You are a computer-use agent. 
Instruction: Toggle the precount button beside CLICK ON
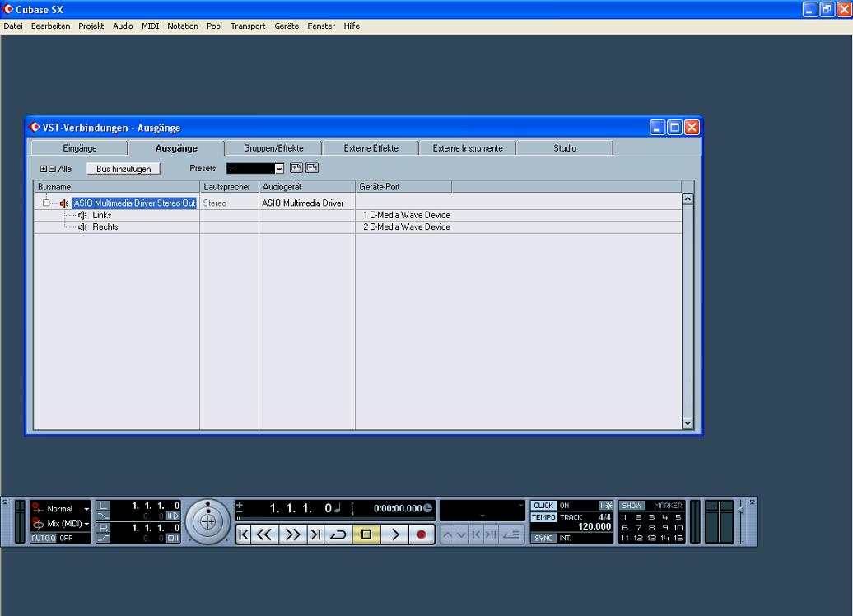coord(605,506)
